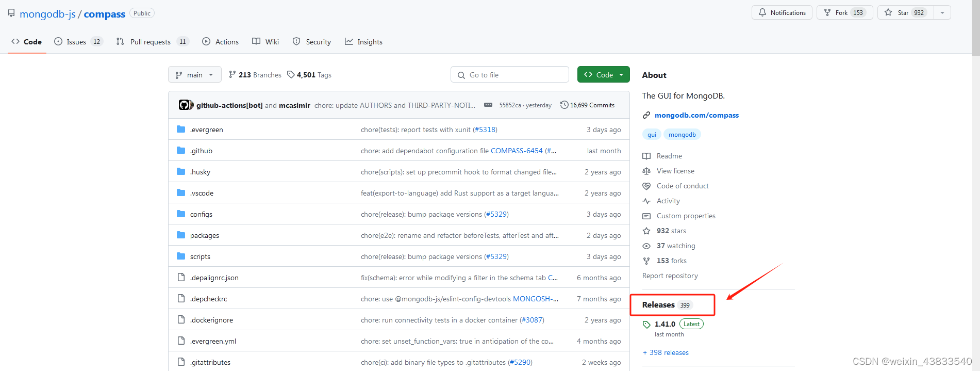This screenshot has width=980, height=371.
Task: Expand commit message ellipsis button
Action: [x=488, y=105]
